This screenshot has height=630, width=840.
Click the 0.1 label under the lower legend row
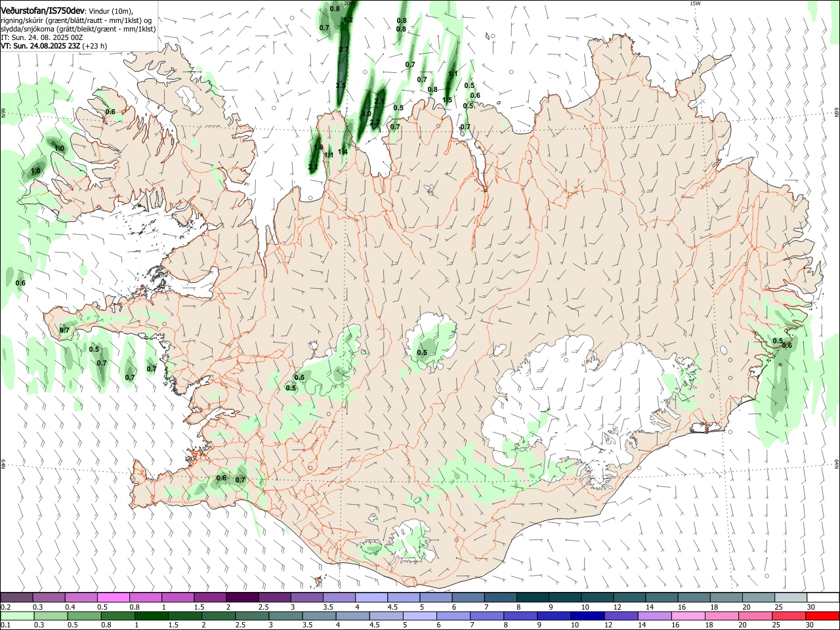click(6, 625)
